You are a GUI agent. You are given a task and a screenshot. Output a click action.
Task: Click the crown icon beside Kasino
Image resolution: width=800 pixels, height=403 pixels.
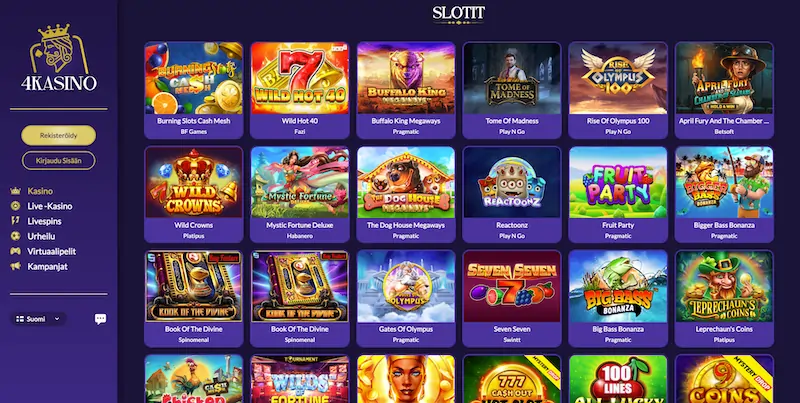tap(16, 191)
